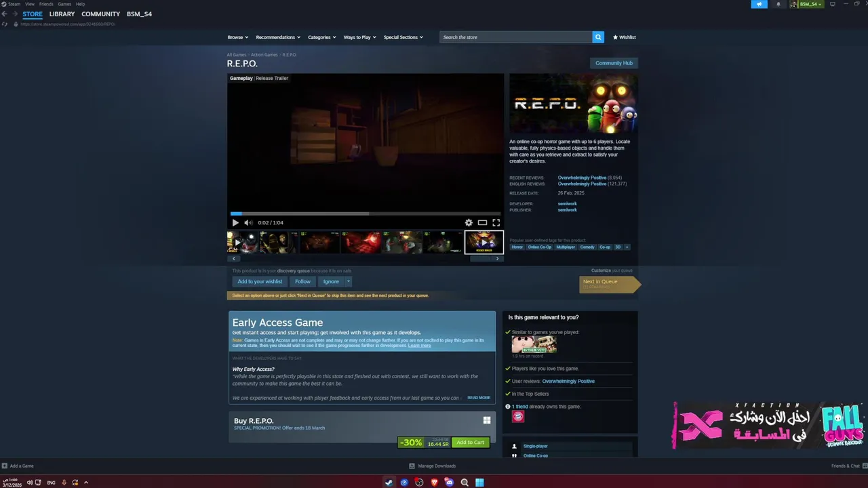This screenshot has width=868, height=488.
Task: Click All Games breadcrumb link
Action: (x=237, y=55)
